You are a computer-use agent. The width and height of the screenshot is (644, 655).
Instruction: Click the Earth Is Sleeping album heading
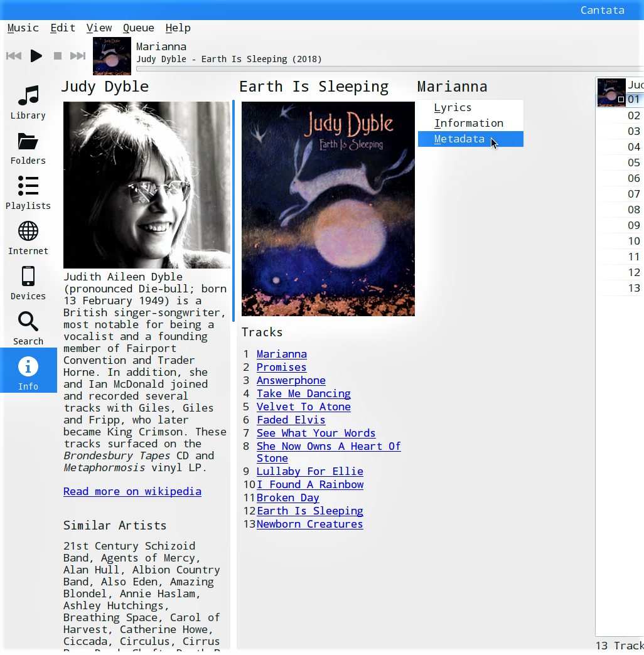(x=314, y=87)
